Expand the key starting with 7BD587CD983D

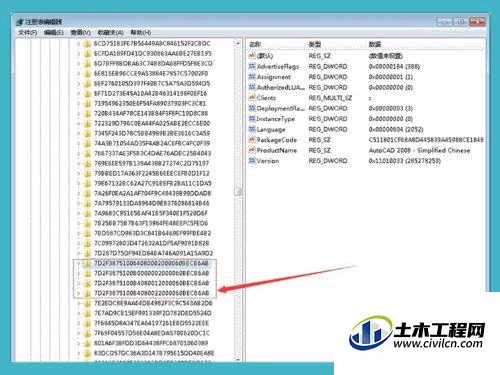coord(79,233)
